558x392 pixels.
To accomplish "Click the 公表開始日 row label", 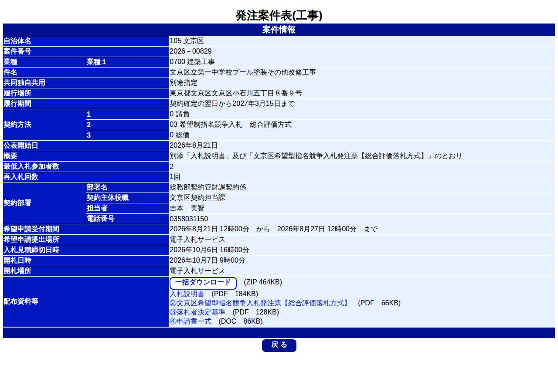I will [86, 145].
